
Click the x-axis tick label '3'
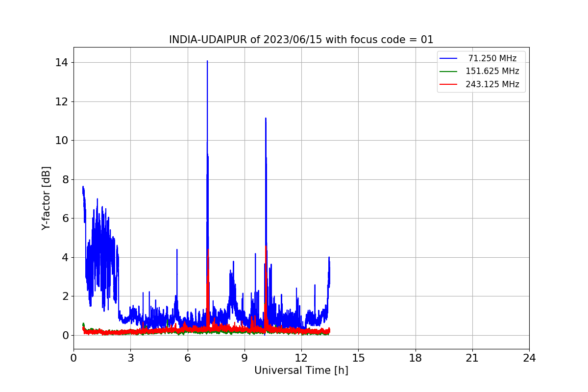point(130,358)
